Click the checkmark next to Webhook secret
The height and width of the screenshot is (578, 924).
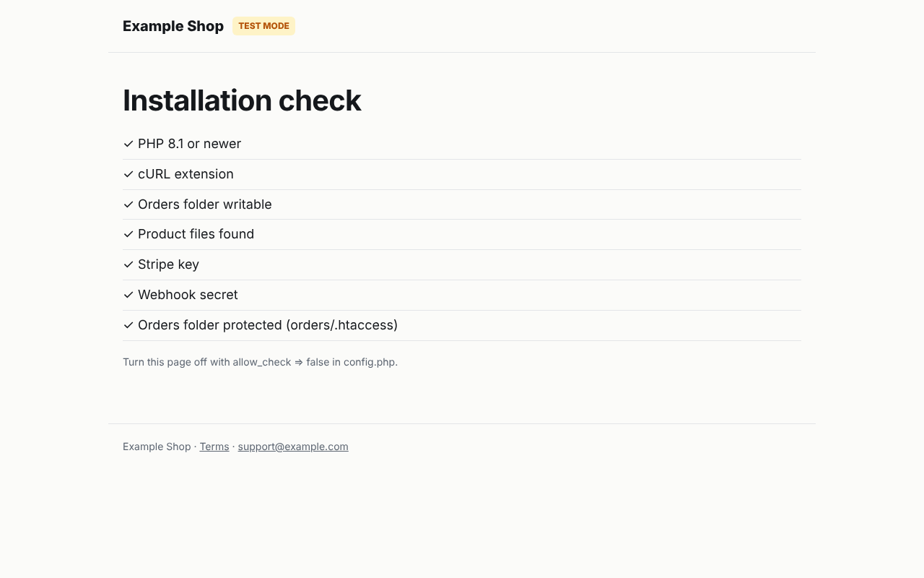point(128,295)
